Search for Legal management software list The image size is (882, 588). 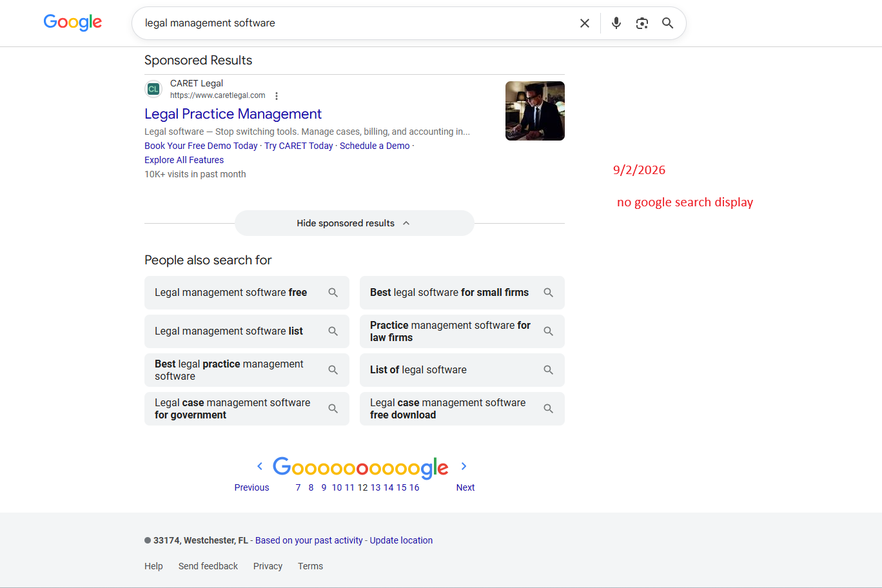point(247,331)
